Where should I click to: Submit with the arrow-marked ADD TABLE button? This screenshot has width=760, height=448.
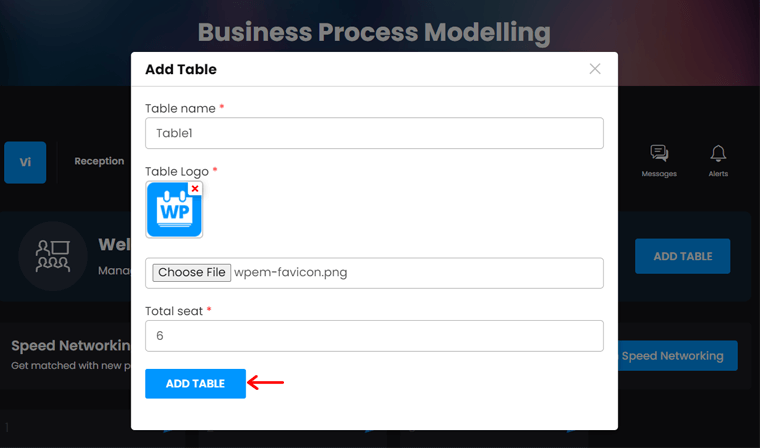point(195,384)
